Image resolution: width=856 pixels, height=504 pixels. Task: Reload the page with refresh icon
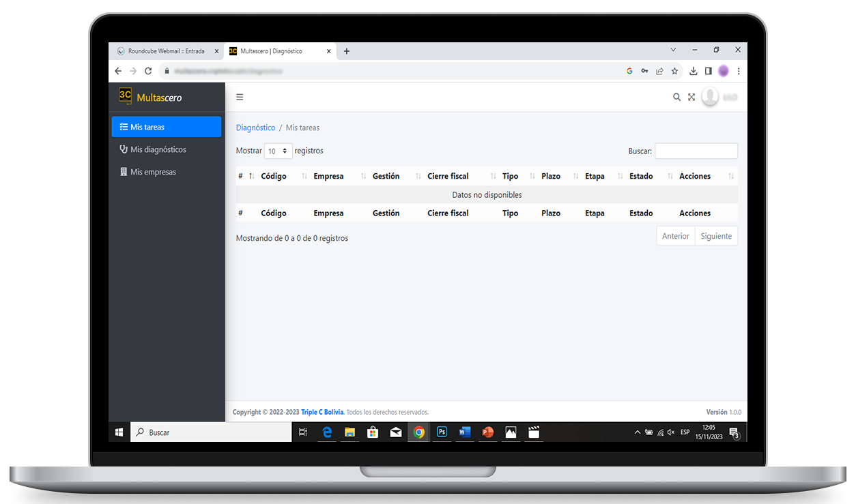(148, 71)
